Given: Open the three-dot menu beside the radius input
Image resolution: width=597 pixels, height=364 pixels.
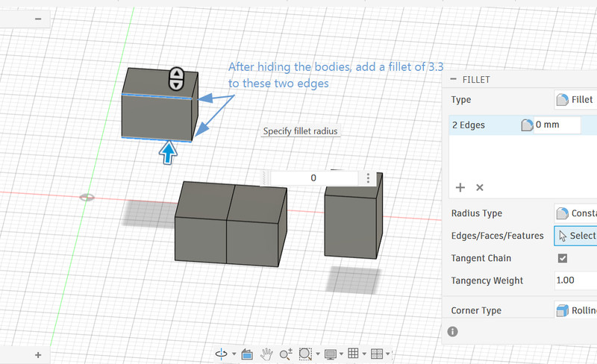Looking at the screenshot, I should 368,178.
